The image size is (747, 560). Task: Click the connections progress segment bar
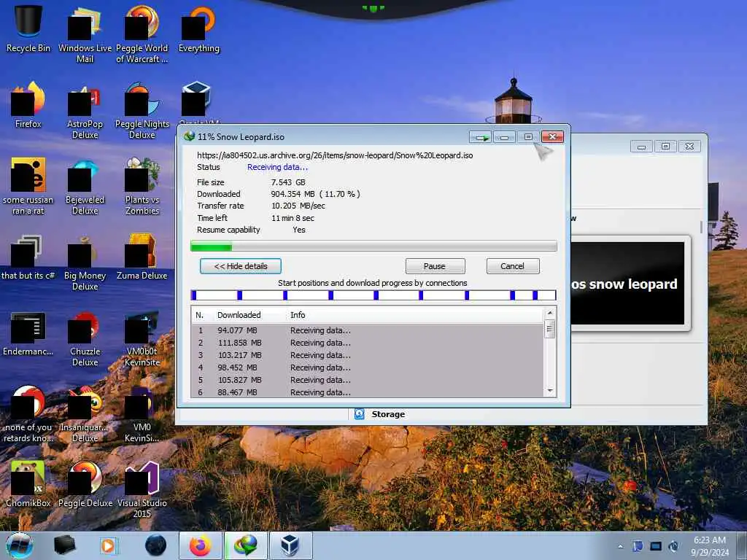[x=373, y=295]
